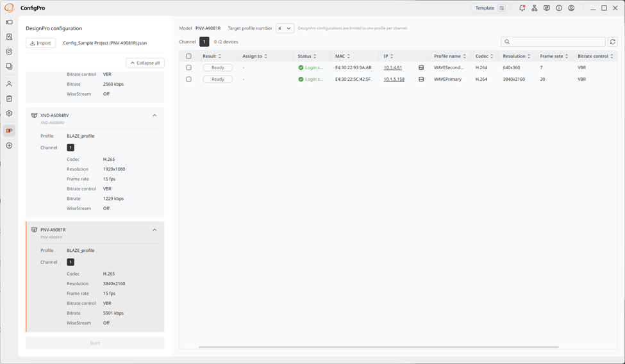The height and width of the screenshot is (364, 625).
Task: Click Ready result for 10.1.4.51 row
Action: click(218, 68)
